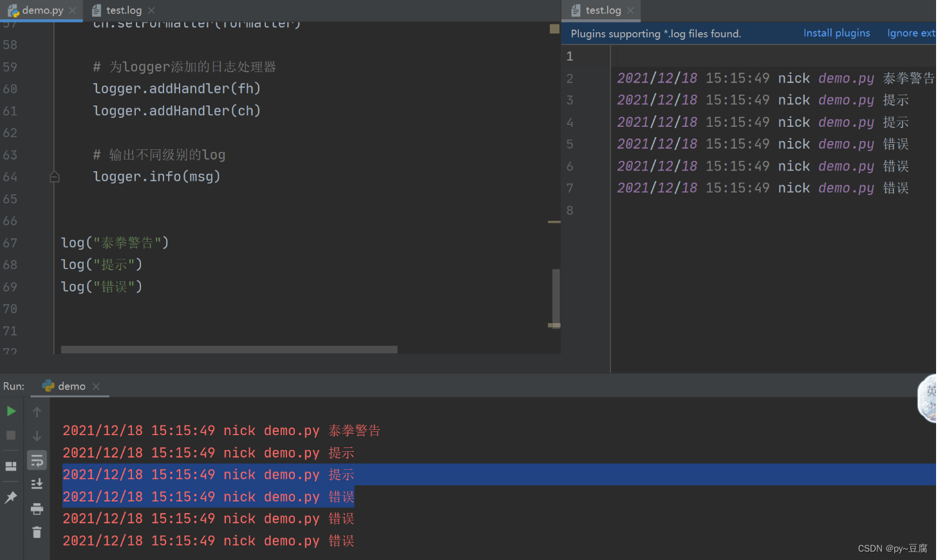Click the yellow warning marker on editor stripe

[x=554, y=29]
